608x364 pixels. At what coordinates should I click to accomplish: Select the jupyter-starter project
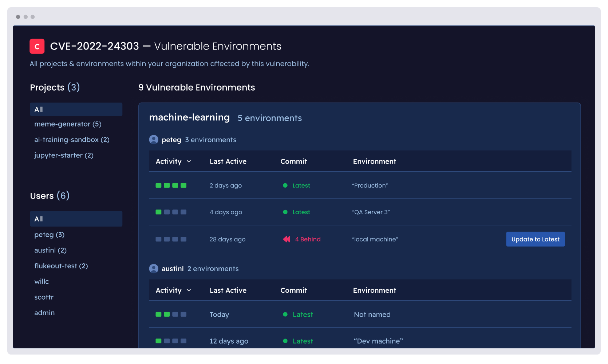[x=64, y=155]
